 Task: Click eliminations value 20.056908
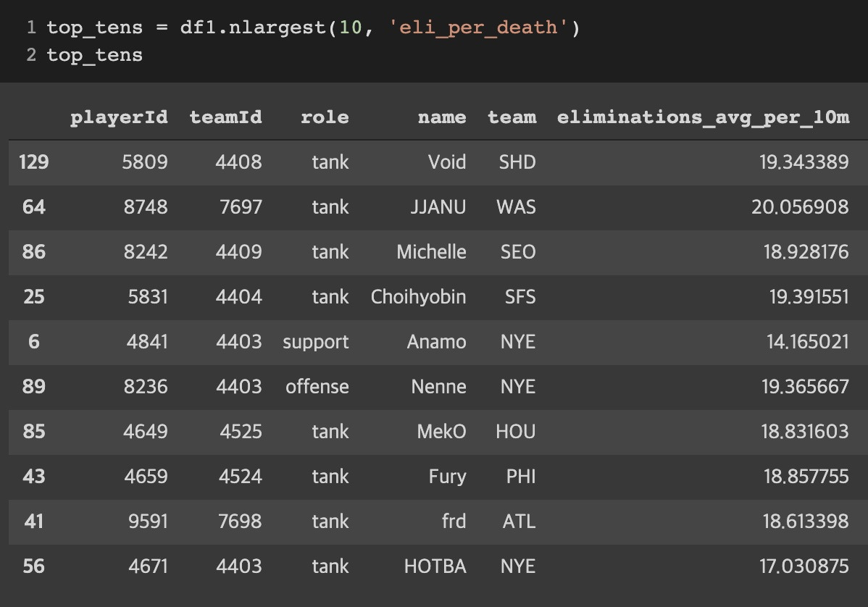pyautogui.click(x=800, y=207)
